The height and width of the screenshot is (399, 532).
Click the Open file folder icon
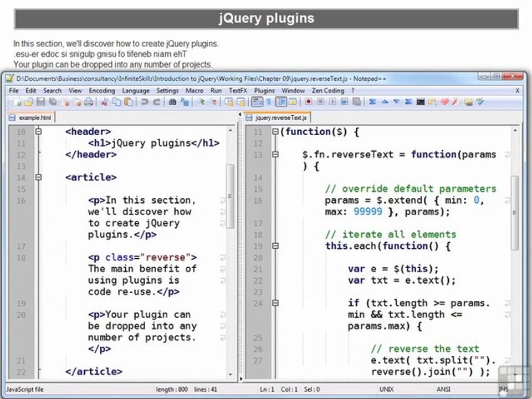coord(29,102)
